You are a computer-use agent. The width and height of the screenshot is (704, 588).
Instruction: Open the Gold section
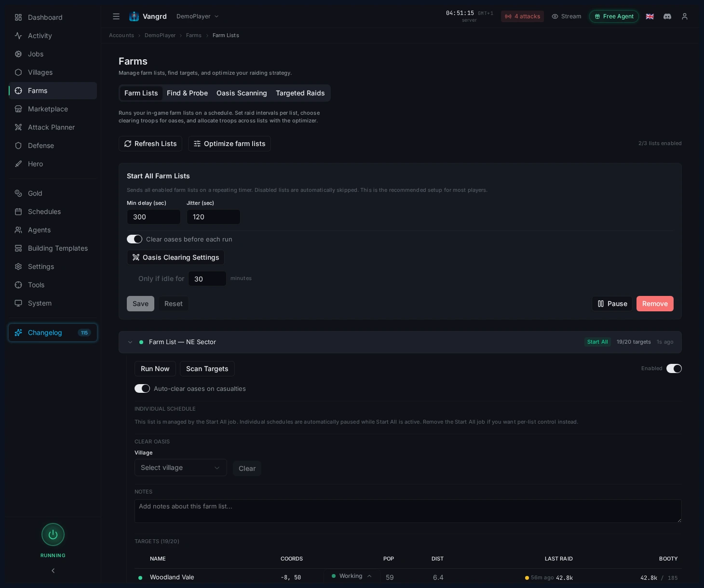(35, 193)
